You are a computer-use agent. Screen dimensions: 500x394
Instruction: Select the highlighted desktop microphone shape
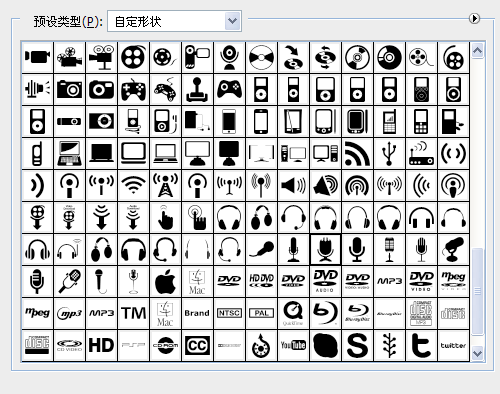325,249
